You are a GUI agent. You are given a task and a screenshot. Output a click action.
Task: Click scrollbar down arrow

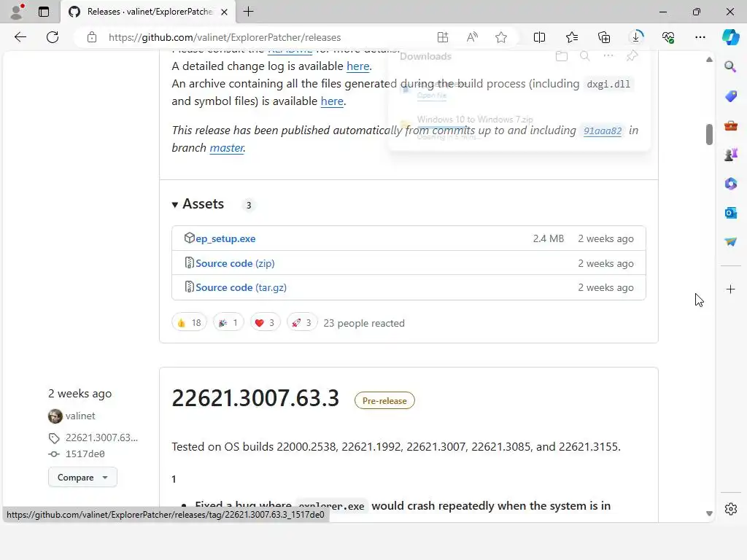709,513
